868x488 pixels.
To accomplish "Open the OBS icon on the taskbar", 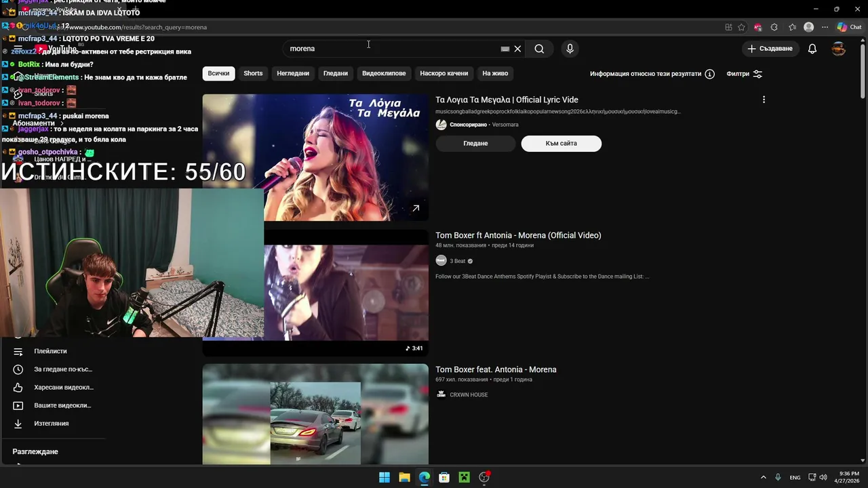I will (x=484, y=477).
